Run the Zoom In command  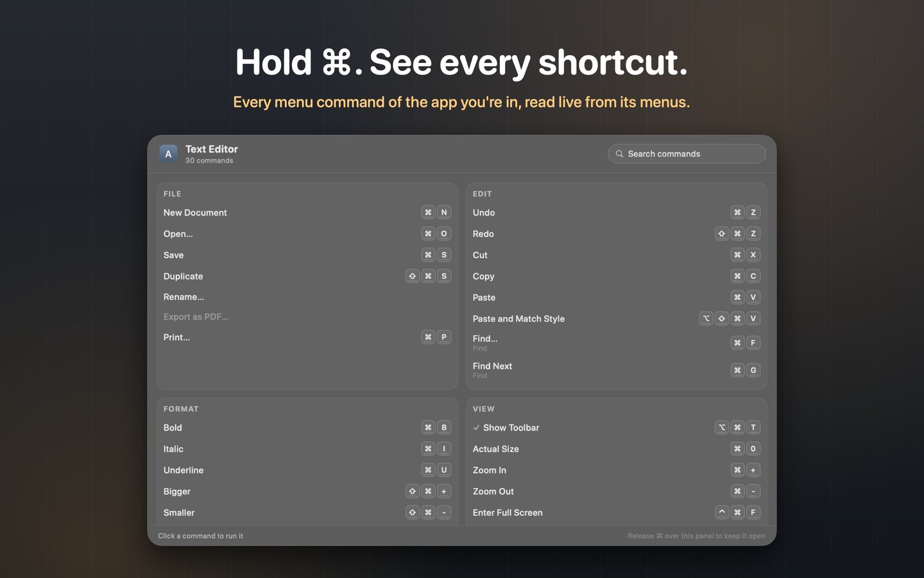(616, 470)
